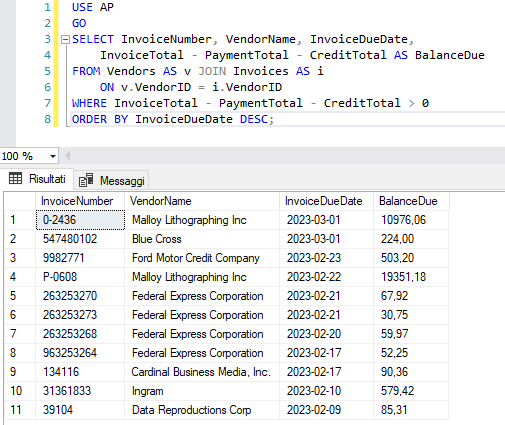Click line number 6 in the editor margin
The width and height of the screenshot is (505, 425).
47,87
